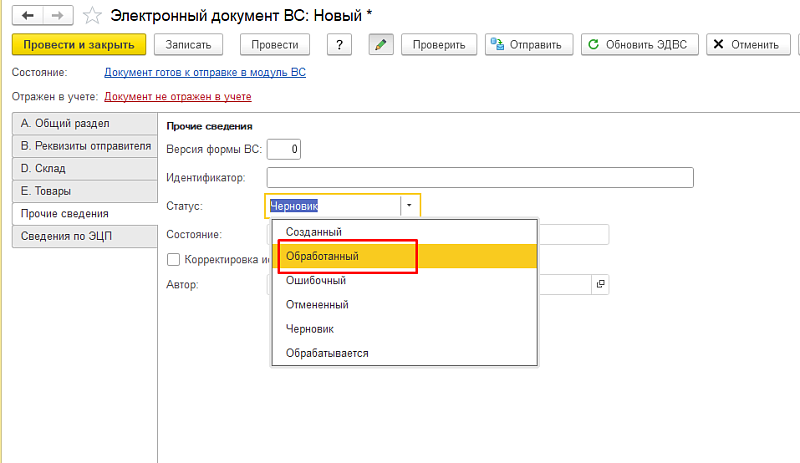Open the Автор field selection icon
The image size is (800, 463).
(600, 285)
